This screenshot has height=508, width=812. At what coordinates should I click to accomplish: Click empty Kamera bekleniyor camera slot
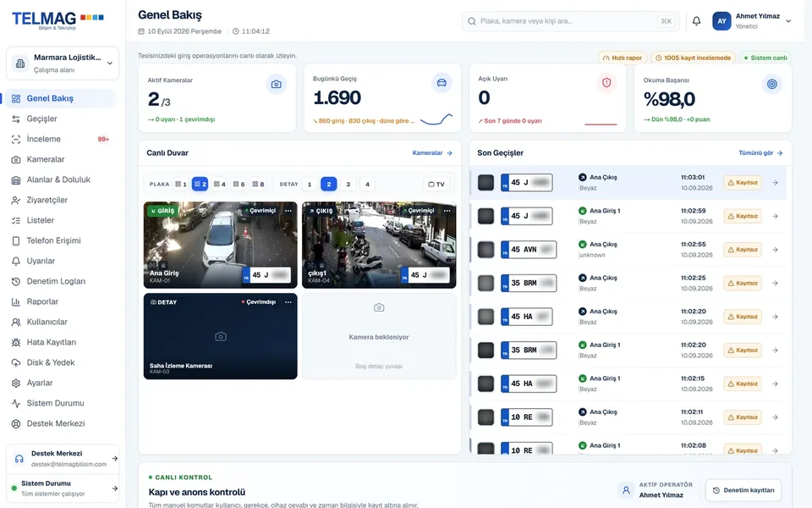tap(379, 336)
